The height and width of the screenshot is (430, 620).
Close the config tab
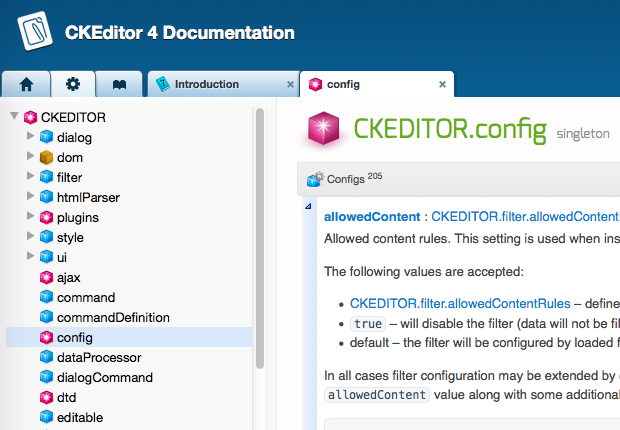tap(442, 84)
